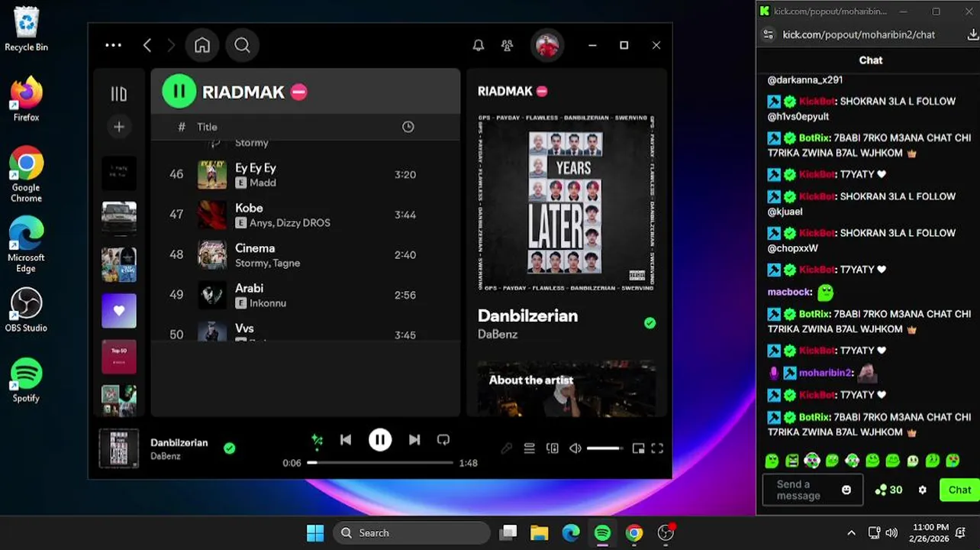The height and width of the screenshot is (550, 980).
Task: Open Danbilzerian title in Now Playing panel
Action: pyautogui.click(x=527, y=315)
